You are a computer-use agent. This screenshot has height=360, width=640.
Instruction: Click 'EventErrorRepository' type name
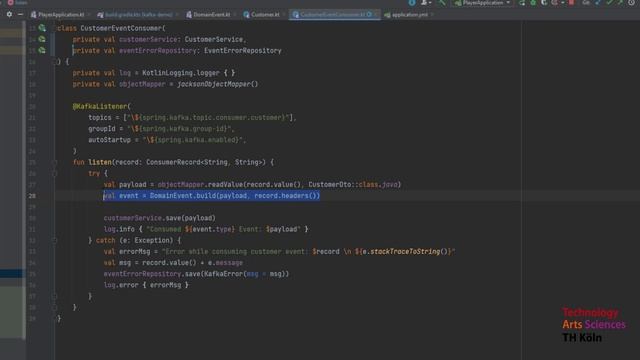click(x=243, y=51)
